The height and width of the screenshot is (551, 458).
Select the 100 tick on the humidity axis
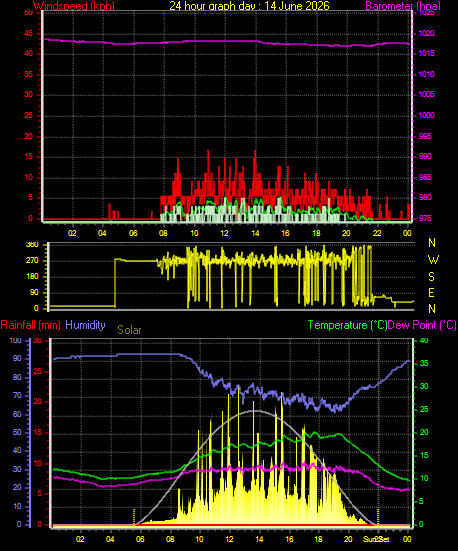point(15,341)
